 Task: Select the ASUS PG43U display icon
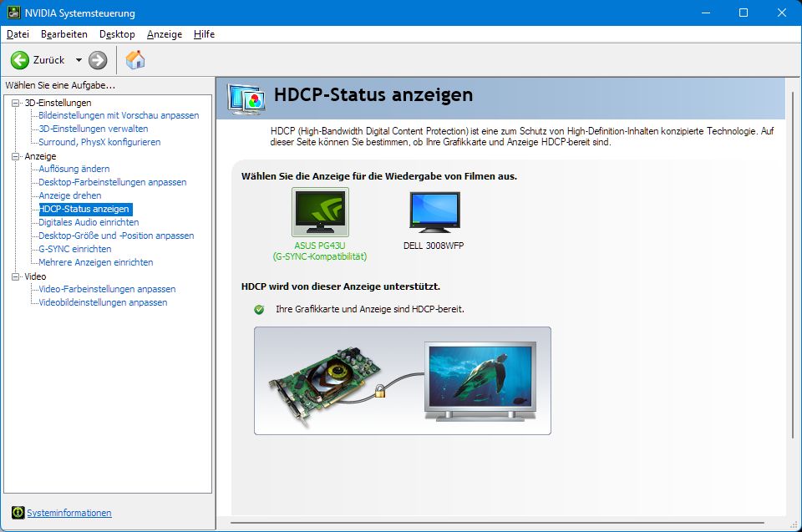click(320, 212)
